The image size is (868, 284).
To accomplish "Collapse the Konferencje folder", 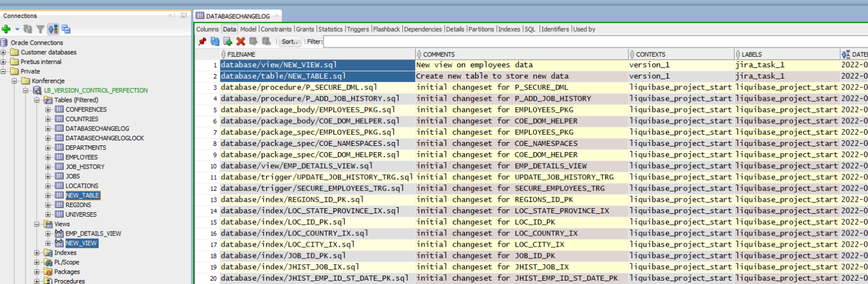I will [16, 81].
